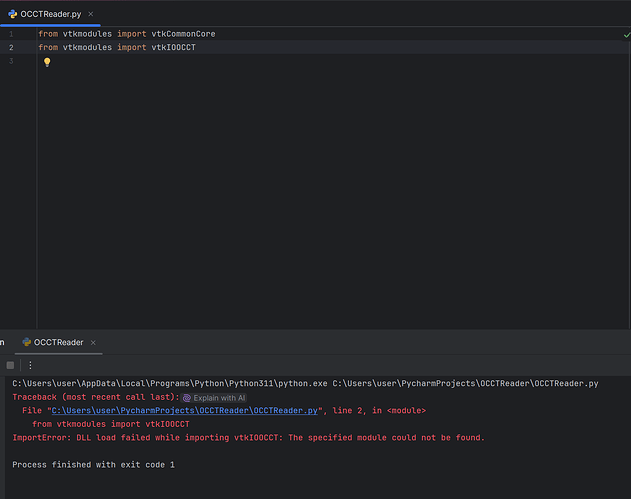Image resolution: width=631 pixels, height=499 pixels.
Task: Open the run toolbar more options menu
Action: tap(30, 365)
